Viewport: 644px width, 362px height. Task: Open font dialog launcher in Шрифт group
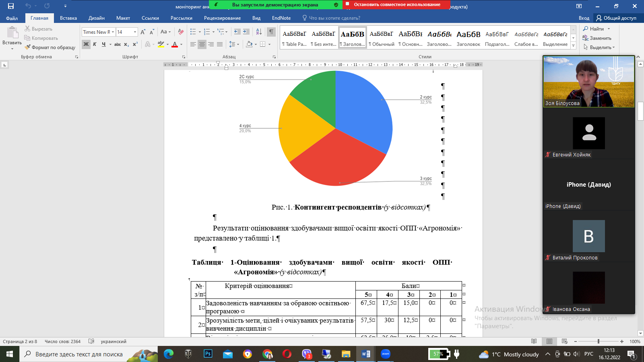click(184, 57)
